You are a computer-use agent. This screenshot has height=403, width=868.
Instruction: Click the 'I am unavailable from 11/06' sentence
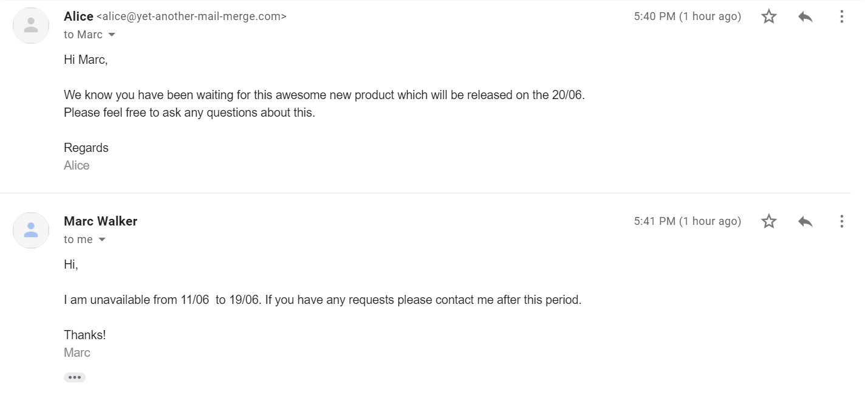tap(322, 300)
